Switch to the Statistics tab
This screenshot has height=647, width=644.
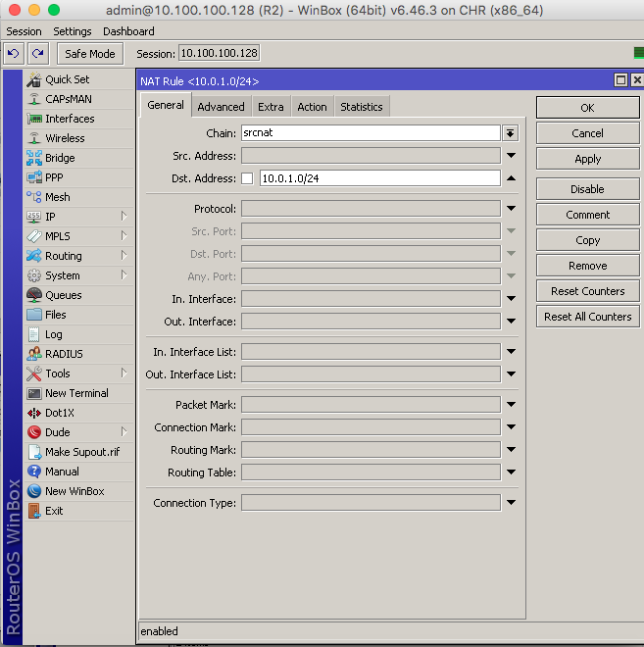pyautogui.click(x=362, y=107)
